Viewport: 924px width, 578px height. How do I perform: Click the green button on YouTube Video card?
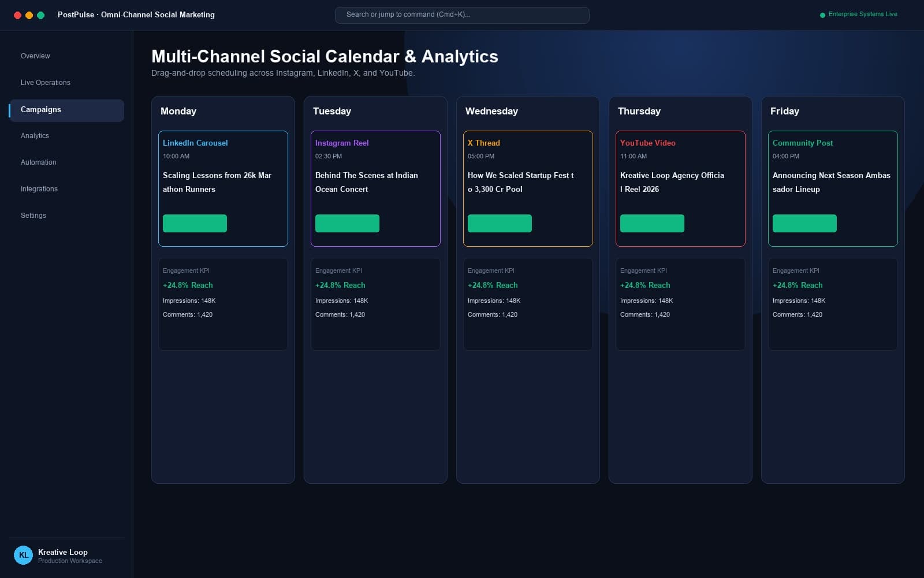pyautogui.click(x=652, y=223)
